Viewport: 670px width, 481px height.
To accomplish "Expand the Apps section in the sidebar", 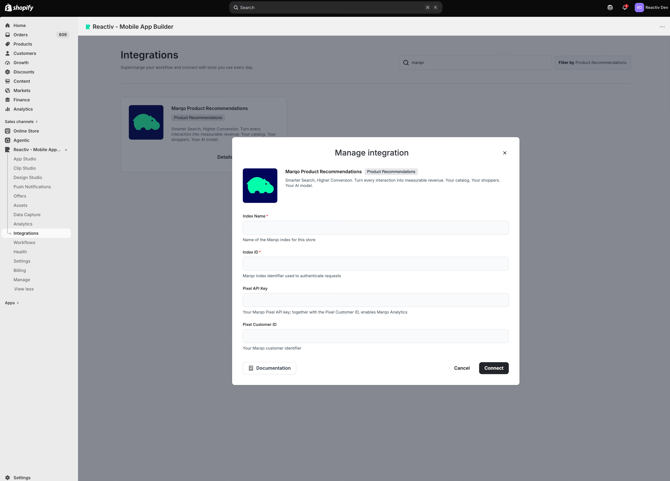I will 12,303.
